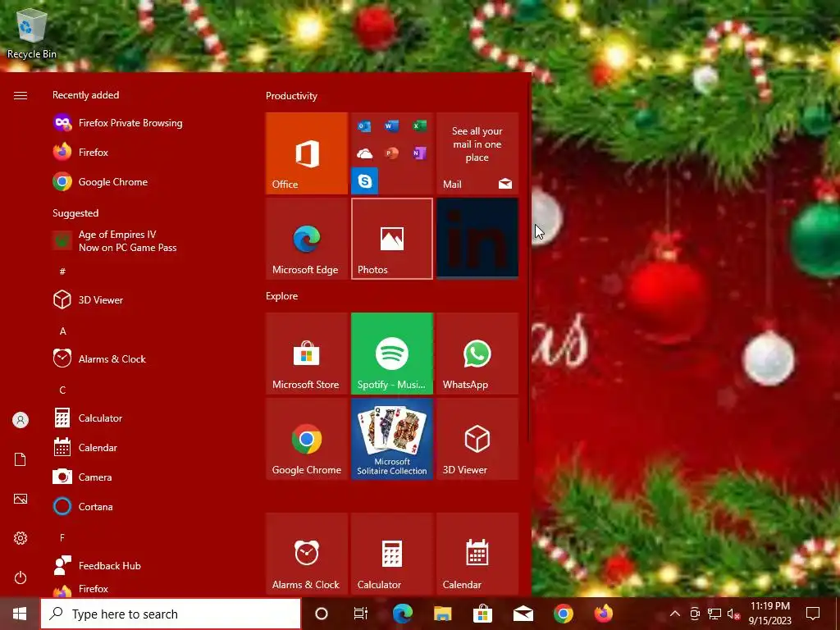
Task: Select the Recycle Bin on desktop
Action: tap(32, 33)
